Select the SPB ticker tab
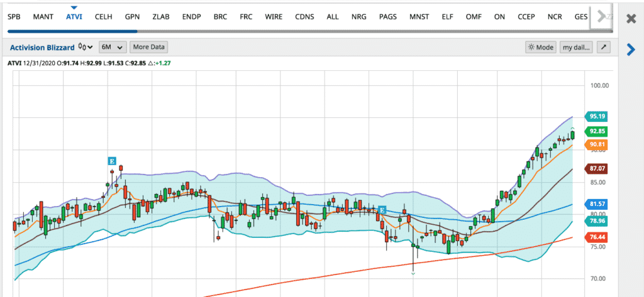 pos(13,17)
